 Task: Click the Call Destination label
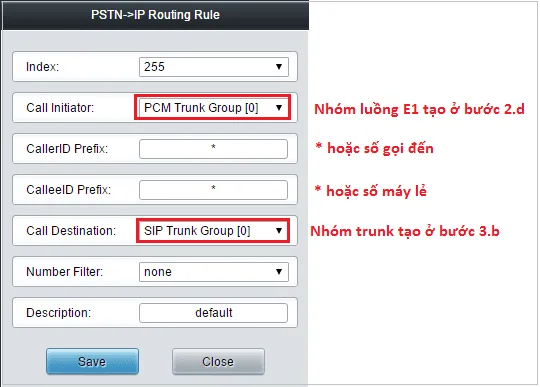point(71,231)
